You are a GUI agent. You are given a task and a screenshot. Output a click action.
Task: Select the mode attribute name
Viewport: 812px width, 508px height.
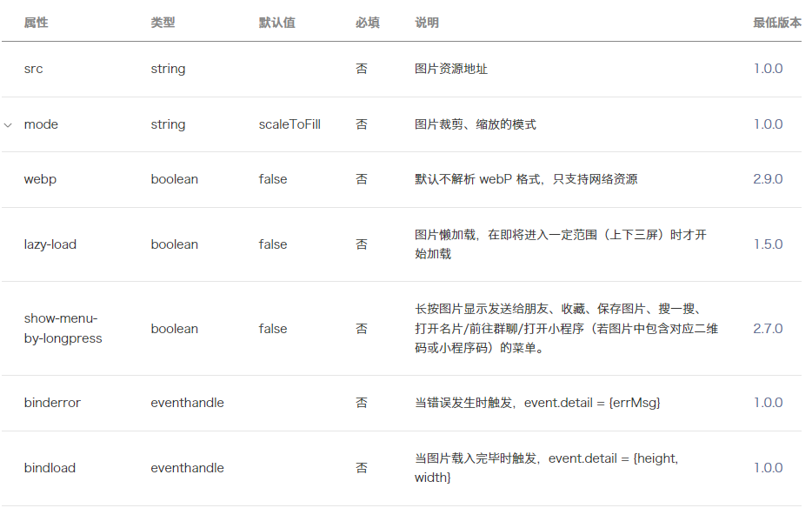41,124
